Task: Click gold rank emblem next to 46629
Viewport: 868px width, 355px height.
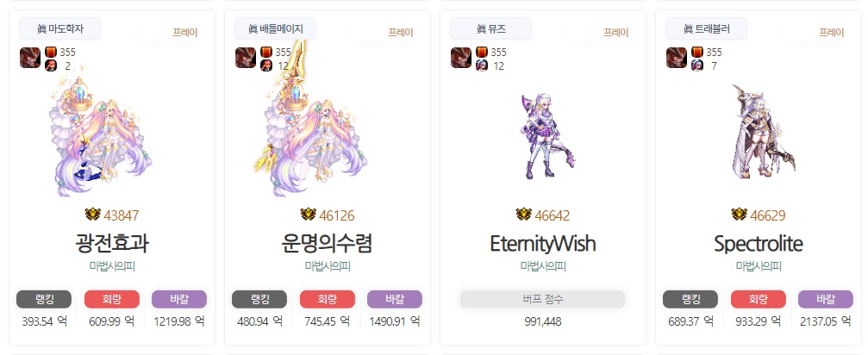Action: [739, 215]
